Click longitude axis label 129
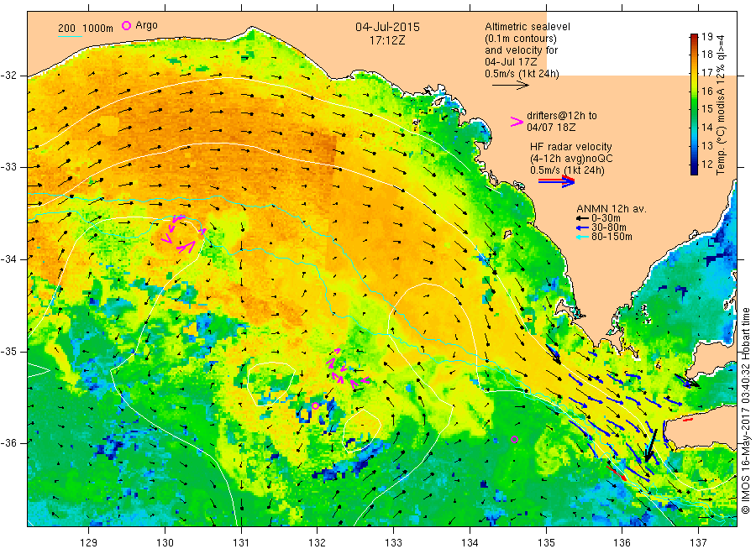This screenshot has height=554, width=756. coord(89,543)
